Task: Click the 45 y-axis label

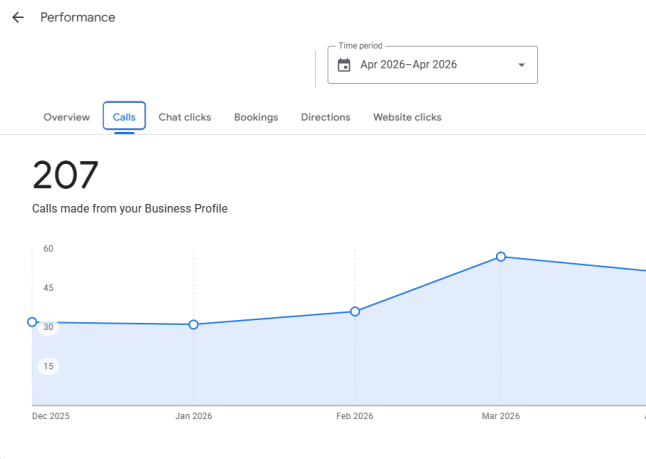Action: point(48,288)
